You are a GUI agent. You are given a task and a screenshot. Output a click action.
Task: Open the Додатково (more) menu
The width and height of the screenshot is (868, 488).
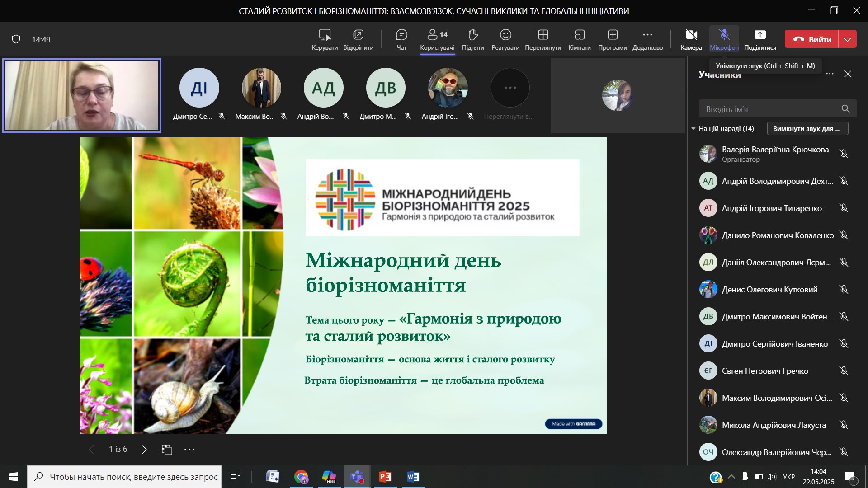pyautogui.click(x=647, y=39)
